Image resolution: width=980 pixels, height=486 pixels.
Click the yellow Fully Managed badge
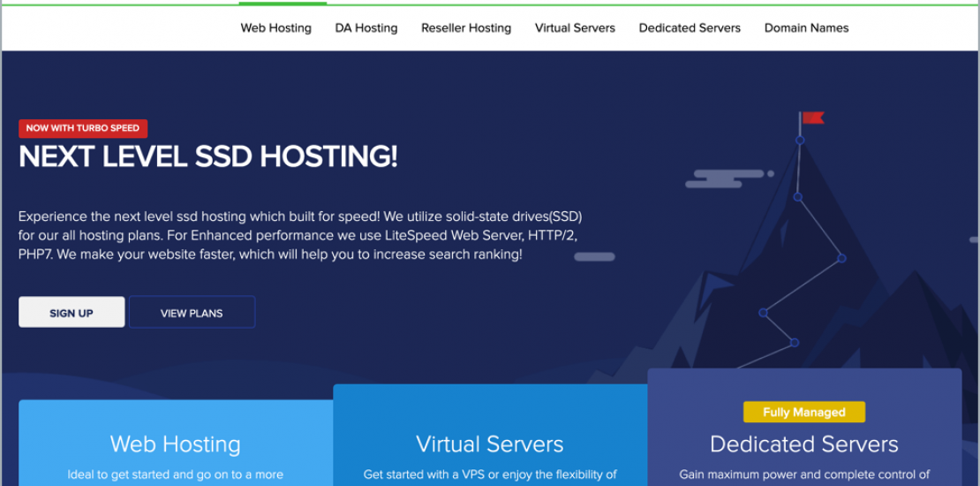click(803, 412)
